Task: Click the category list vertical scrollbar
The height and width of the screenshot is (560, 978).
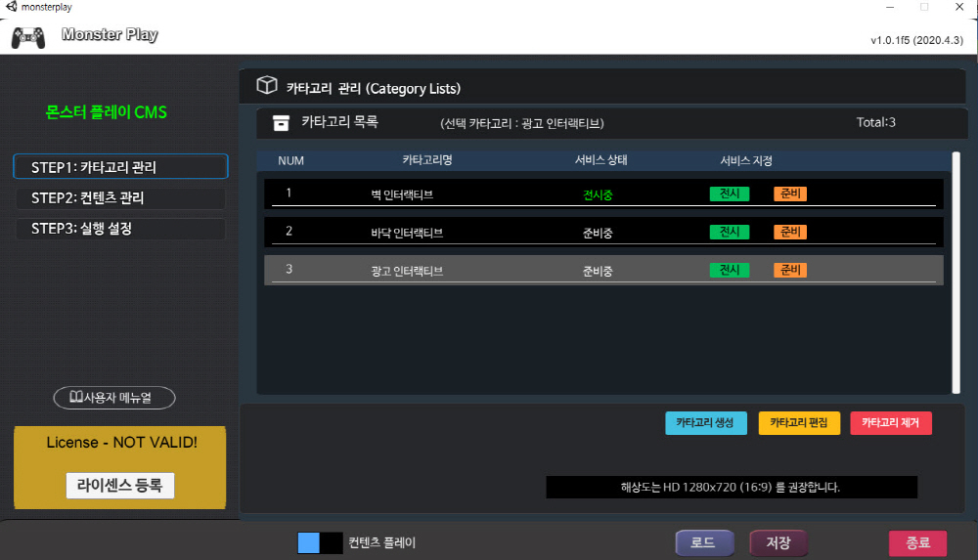Action: tap(956, 273)
